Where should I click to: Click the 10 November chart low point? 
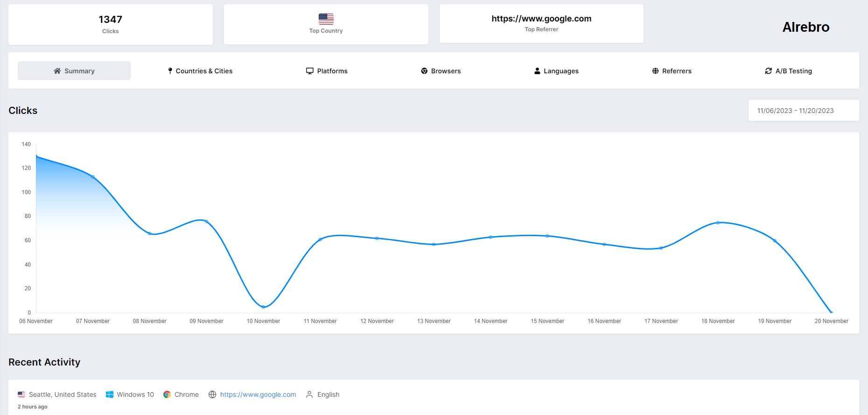(263, 307)
